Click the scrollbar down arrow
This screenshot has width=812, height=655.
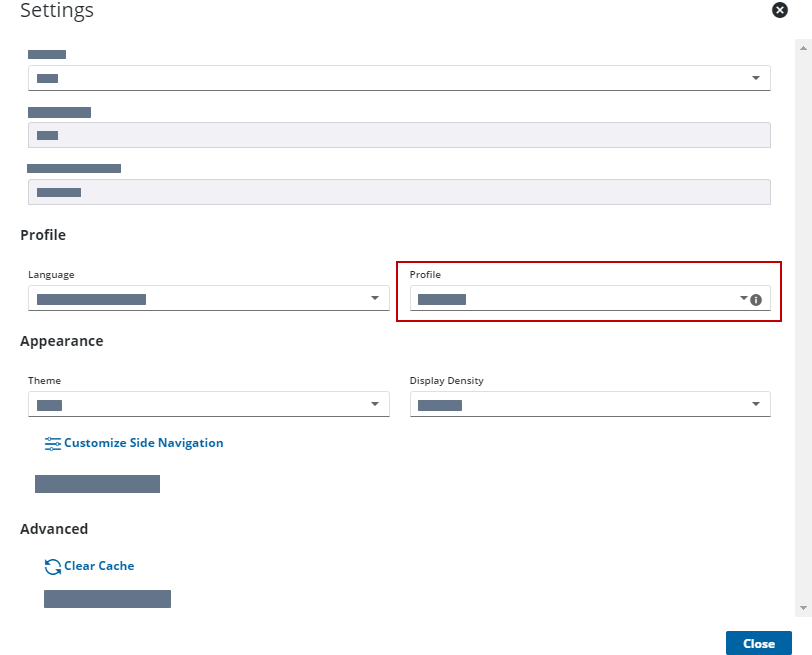tap(803, 608)
